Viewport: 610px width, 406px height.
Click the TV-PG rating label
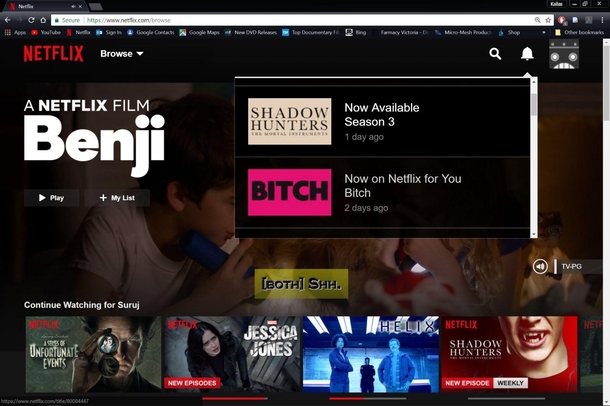(571, 266)
